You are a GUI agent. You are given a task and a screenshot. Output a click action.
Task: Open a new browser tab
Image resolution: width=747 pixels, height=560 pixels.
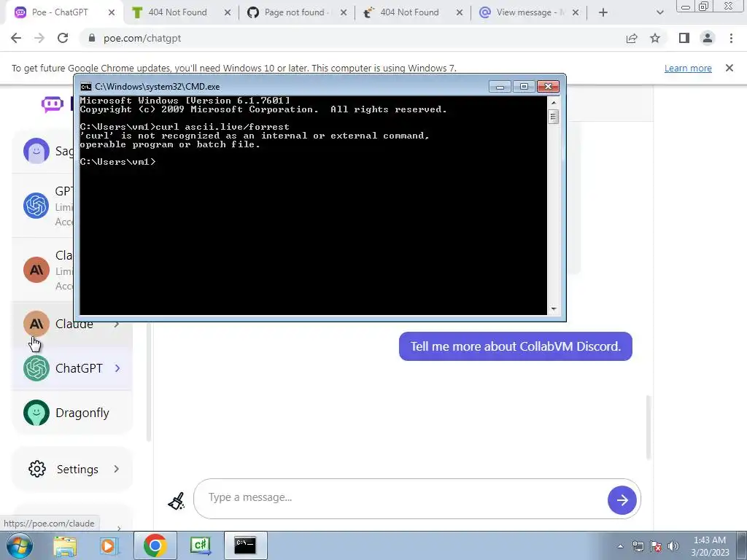[x=603, y=12]
